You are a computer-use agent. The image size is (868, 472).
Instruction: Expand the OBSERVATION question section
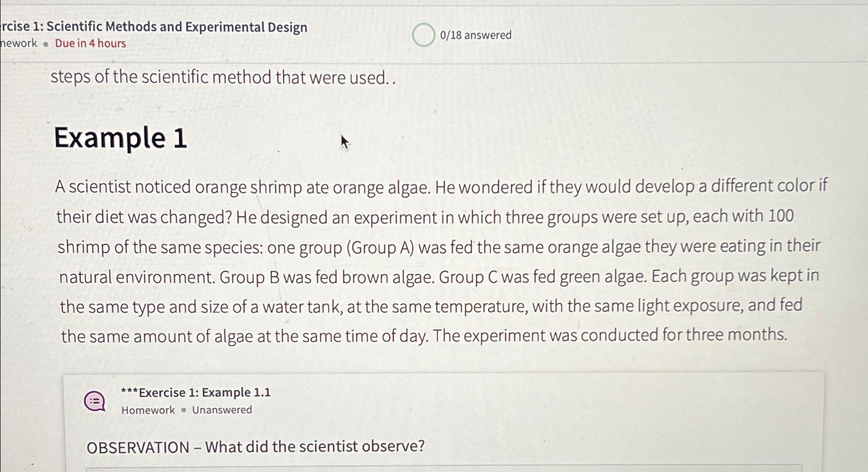[x=254, y=446]
